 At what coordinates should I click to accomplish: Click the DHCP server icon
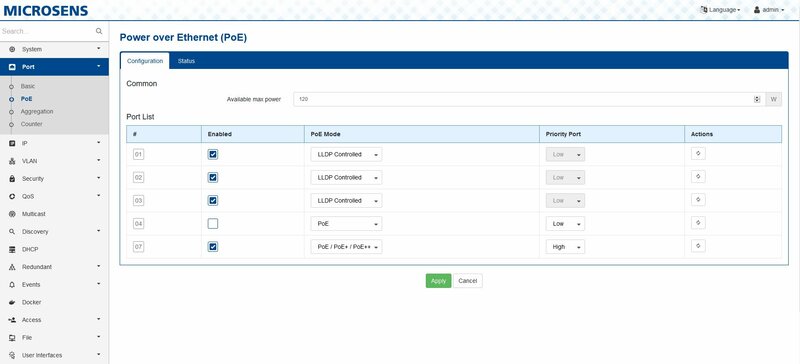[12, 250]
